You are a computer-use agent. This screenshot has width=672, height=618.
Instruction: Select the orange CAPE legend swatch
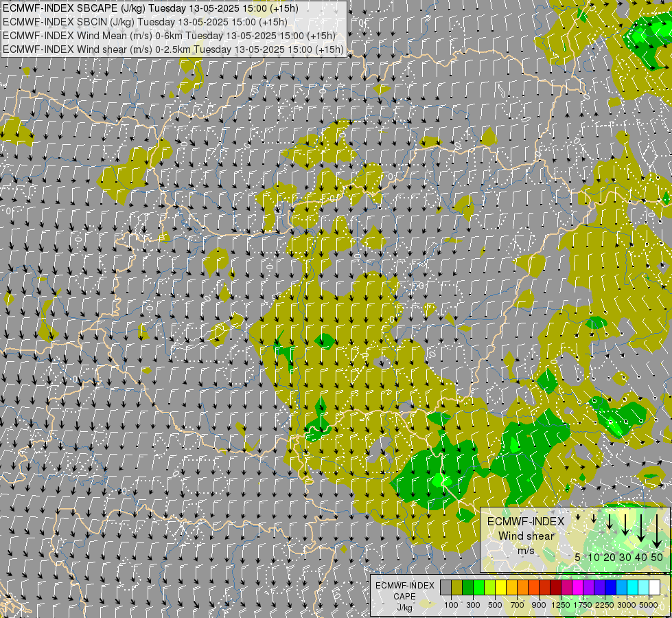[523, 587]
